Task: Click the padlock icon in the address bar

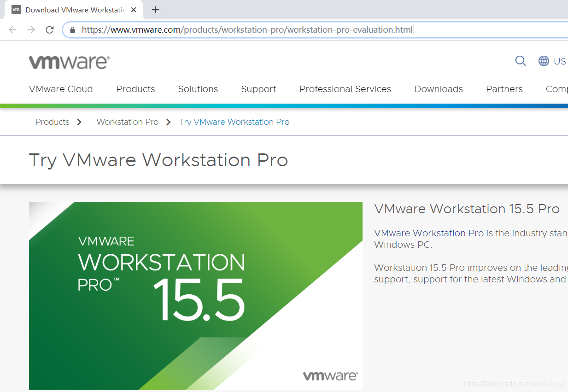Action: (72, 30)
